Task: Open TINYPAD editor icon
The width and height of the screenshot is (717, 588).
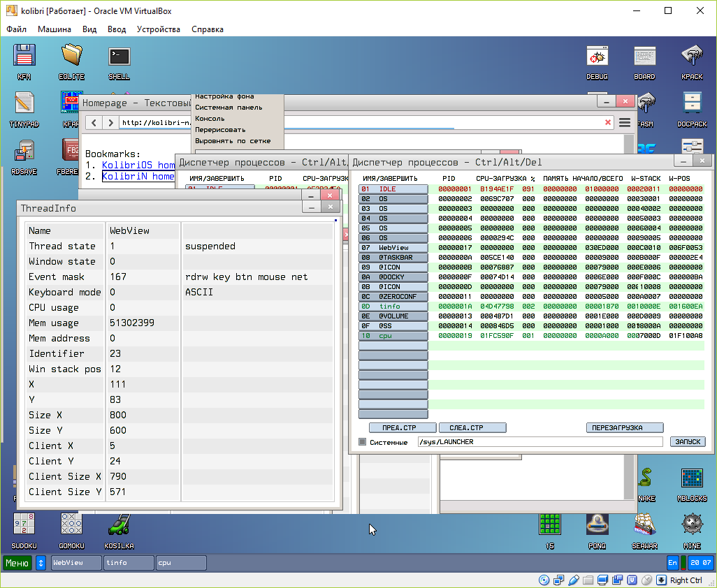Action: tap(24, 103)
